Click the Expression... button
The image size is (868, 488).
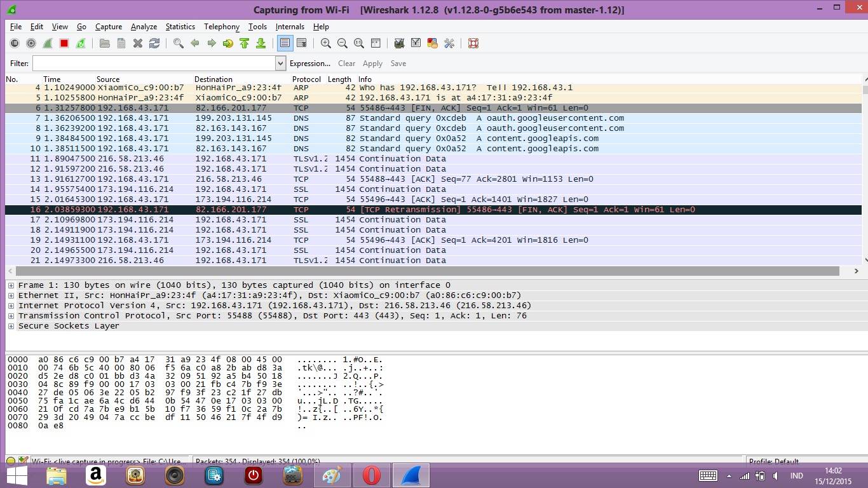(x=310, y=64)
